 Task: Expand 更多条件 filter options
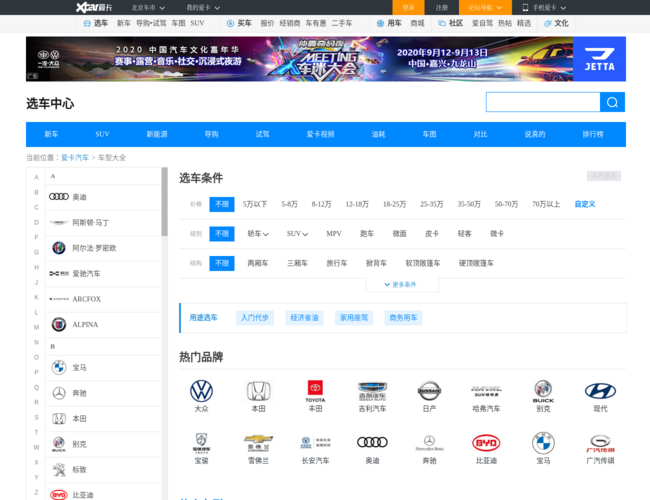[400, 284]
